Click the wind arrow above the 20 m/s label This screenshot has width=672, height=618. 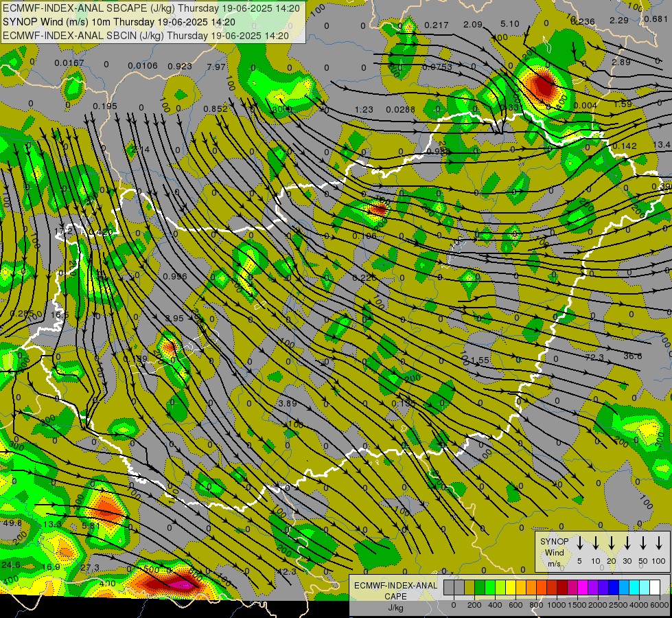tap(612, 543)
